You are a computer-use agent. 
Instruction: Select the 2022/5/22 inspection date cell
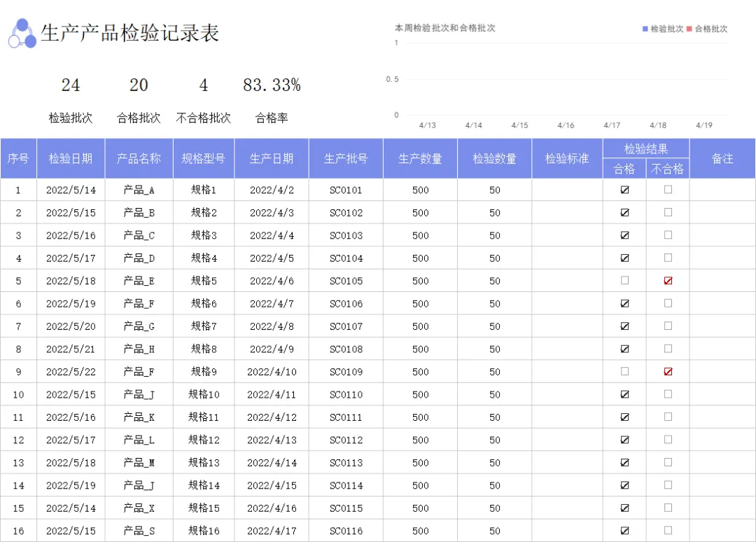pyautogui.click(x=71, y=372)
